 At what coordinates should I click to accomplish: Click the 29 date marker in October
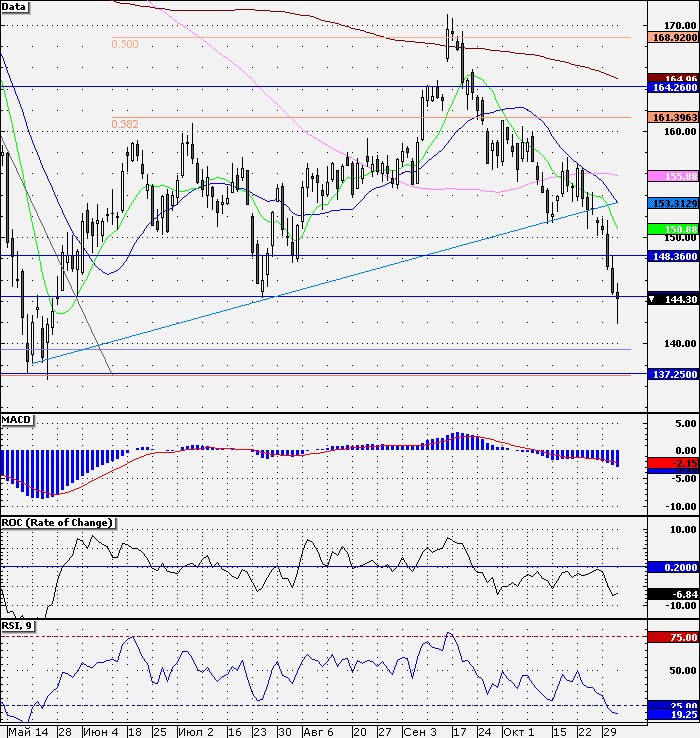[x=609, y=732]
